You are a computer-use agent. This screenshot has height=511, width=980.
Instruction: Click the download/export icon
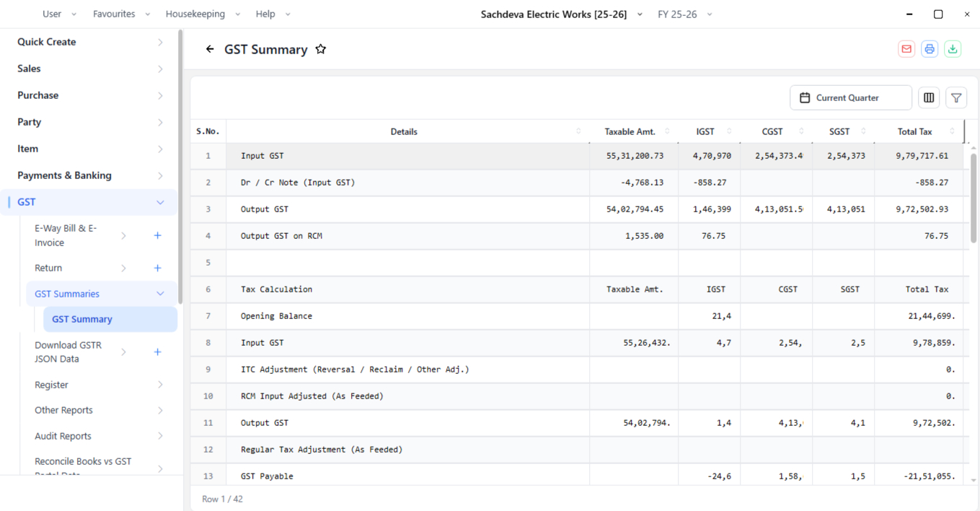953,49
